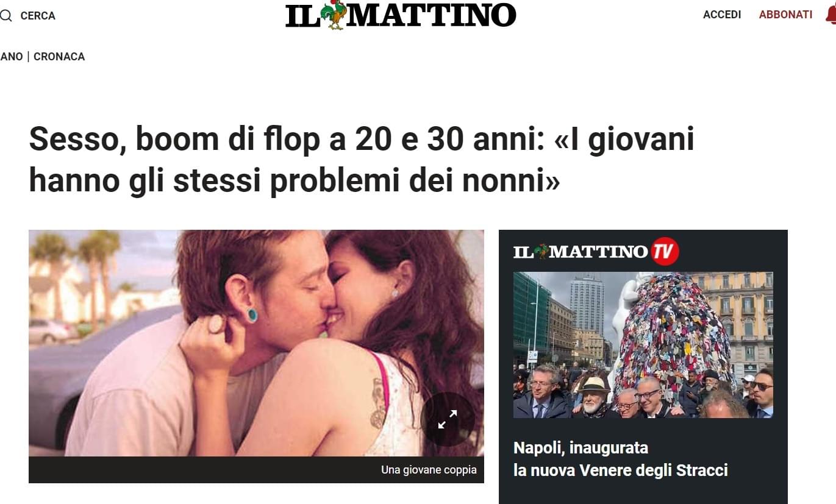Click the red TV badge icon
Viewport: 836px width, 504px height.
tap(665, 252)
